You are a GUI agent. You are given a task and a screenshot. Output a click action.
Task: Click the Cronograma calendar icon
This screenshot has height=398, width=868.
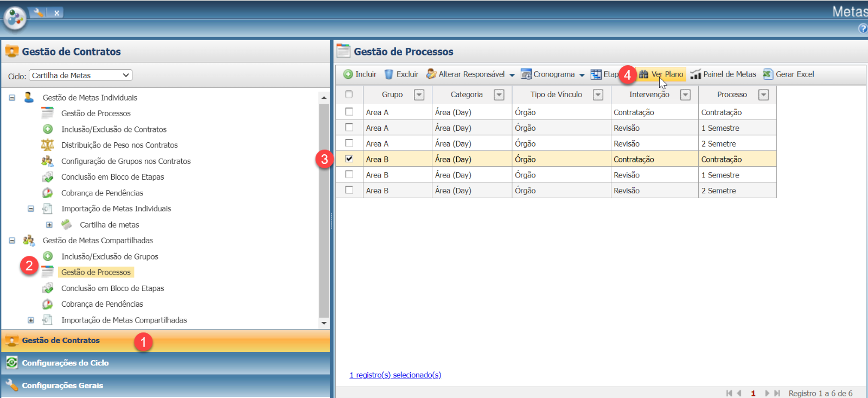click(526, 74)
